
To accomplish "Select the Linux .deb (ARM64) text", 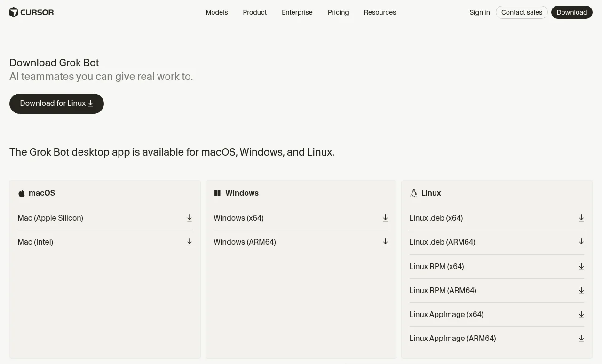I will (x=442, y=242).
